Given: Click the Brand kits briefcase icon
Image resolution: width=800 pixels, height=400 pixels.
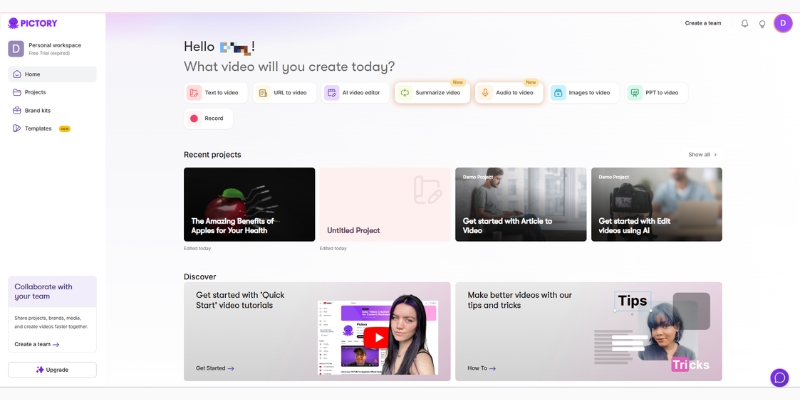Looking at the screenshot, I should click(x=17, y=110).
